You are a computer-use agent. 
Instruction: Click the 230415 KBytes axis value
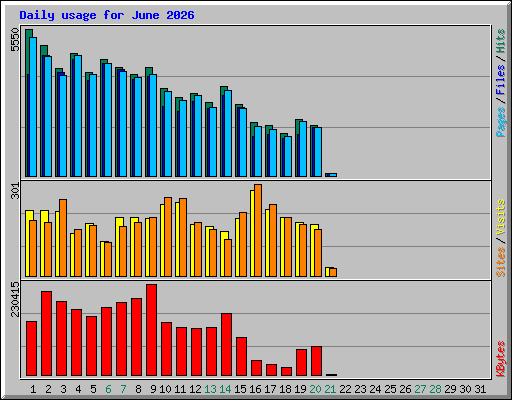(x=15, y=299)
